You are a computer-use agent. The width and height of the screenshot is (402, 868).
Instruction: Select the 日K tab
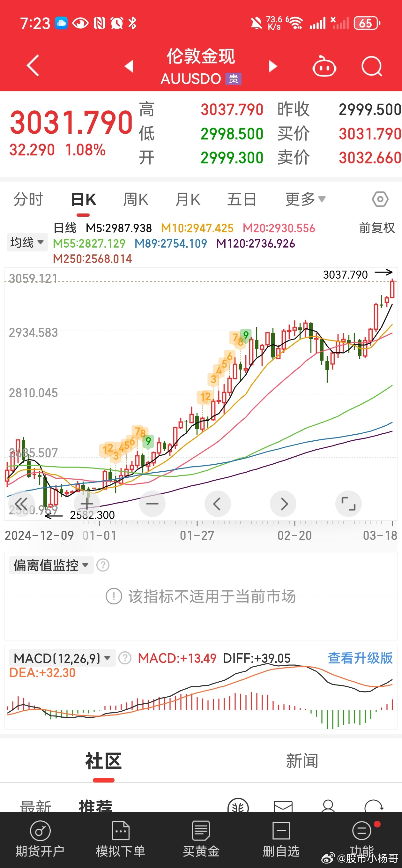click(84, 199)
